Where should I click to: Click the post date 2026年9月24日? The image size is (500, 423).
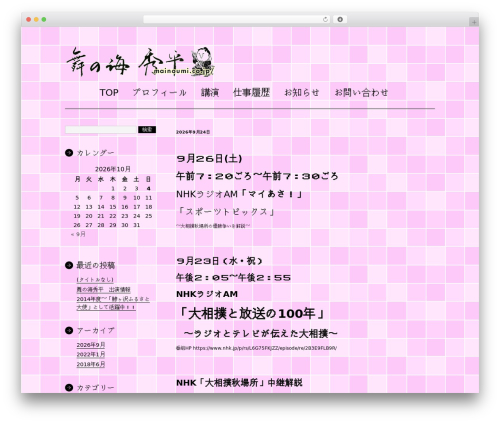point(193,132)
